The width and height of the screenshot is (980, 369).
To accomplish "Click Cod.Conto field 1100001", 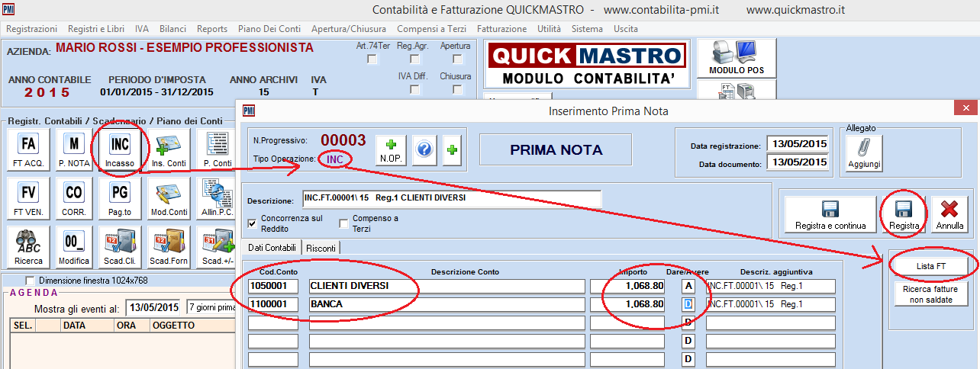I will (273, 304).
